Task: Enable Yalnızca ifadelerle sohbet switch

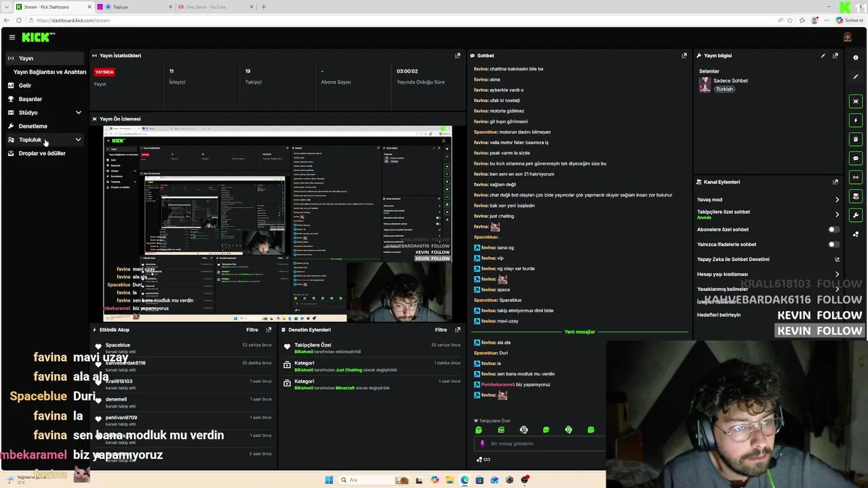Action: click(833, 244)
